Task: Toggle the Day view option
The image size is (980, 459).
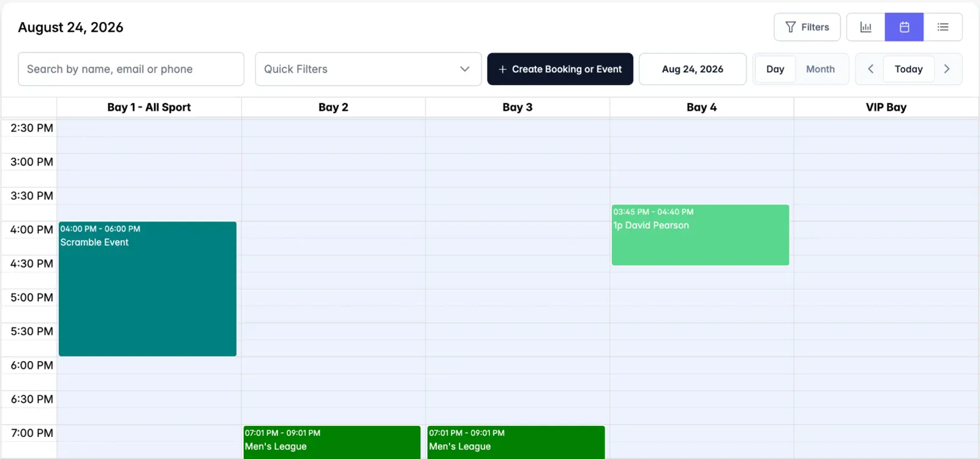Action: point(775,69)
